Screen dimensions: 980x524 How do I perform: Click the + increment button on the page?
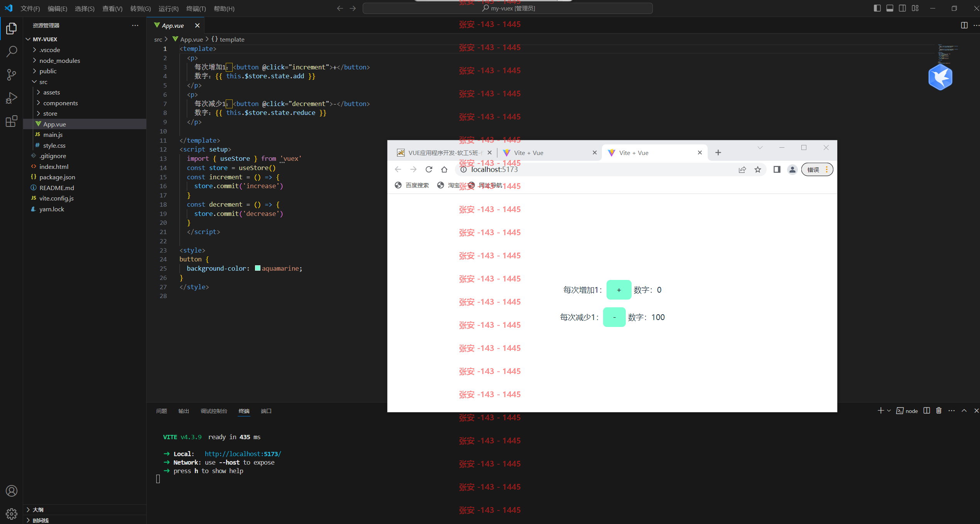click(619, 290)
